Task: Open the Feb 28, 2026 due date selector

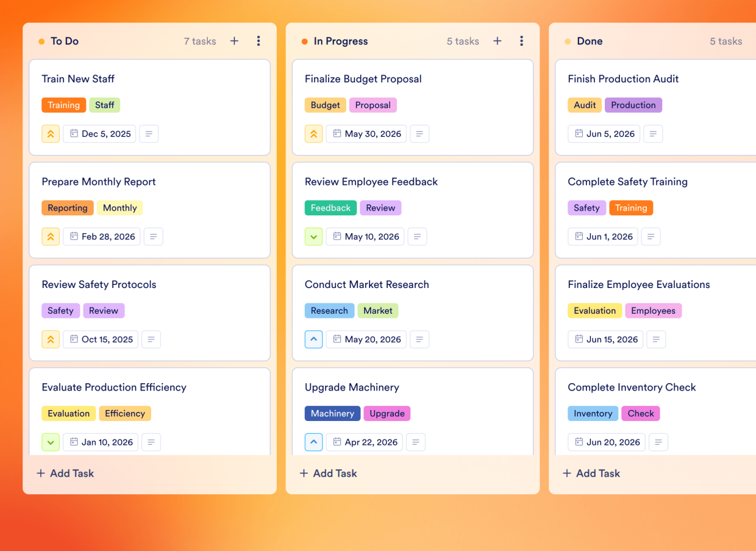Action: click(101, 236)
